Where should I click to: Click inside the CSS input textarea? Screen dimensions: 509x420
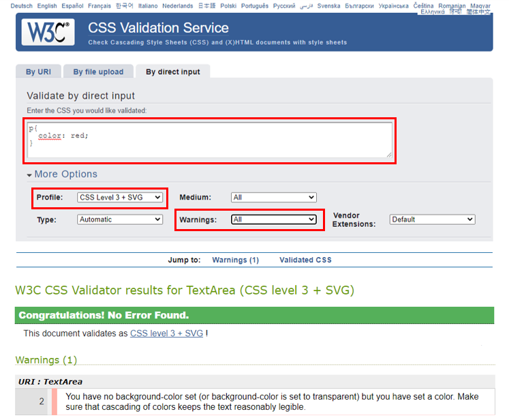(210, 140)
